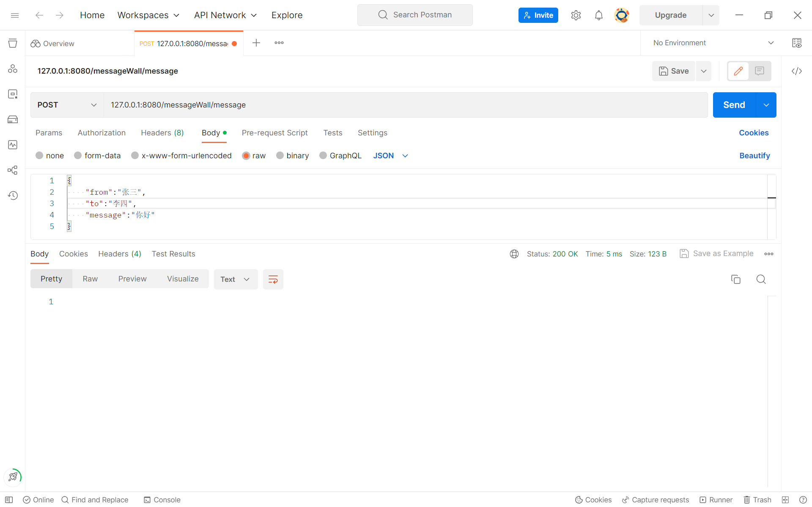
Task: Open tab options three-dot menu
Action: [279, 43]
